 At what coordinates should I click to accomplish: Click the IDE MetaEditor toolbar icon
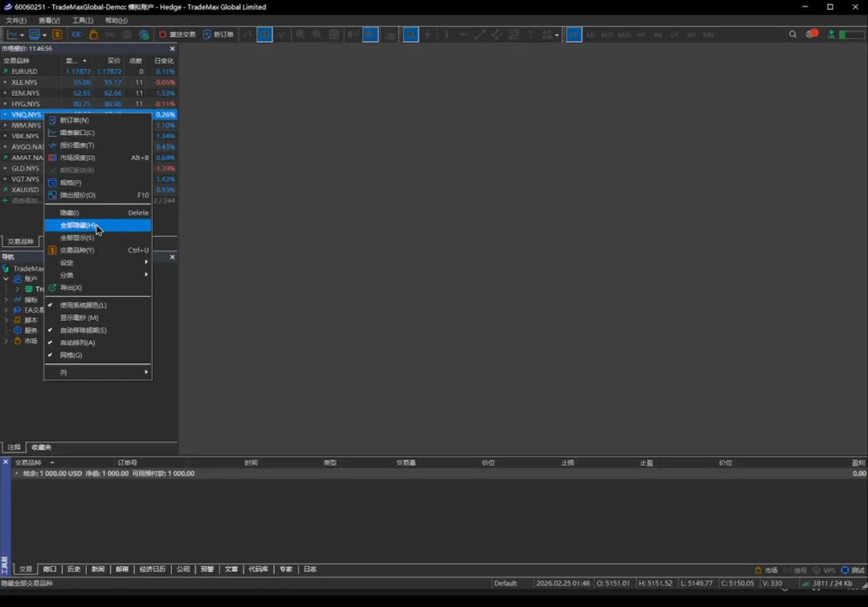[76, 35]
